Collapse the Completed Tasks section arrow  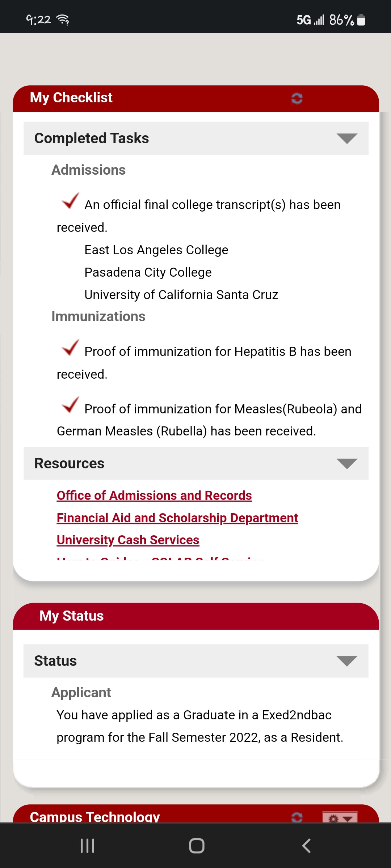tap(347, 139)
